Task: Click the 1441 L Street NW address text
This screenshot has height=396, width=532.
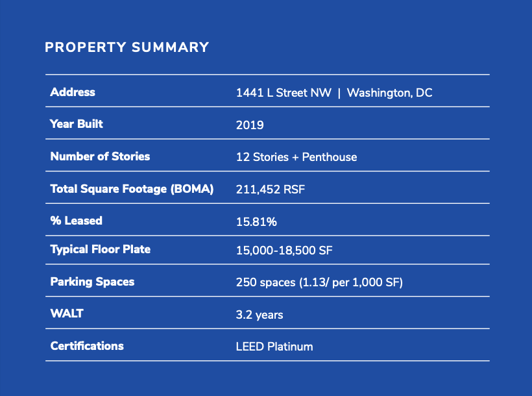Action: click(x=284, y=93)
